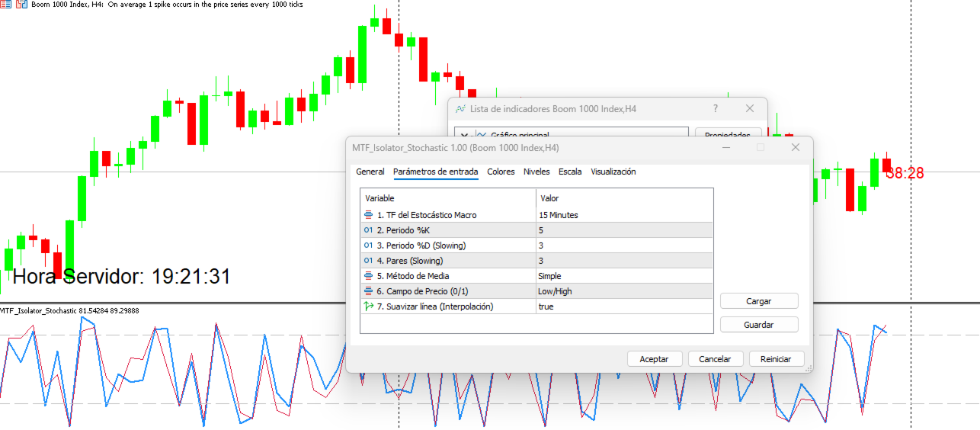Collapse the Gráfico principal tree node

tap(465, 135)
